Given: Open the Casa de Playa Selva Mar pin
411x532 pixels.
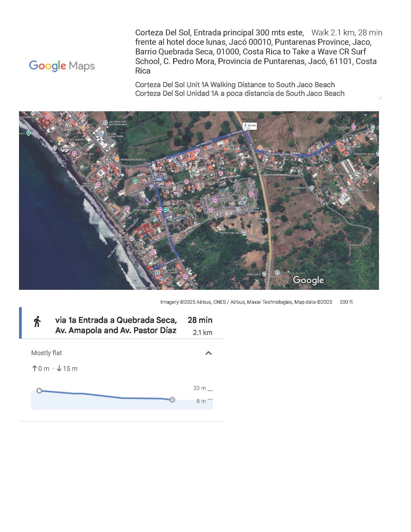Looking at the screenshot, I should pyautogui.click(x=215, y=200).
